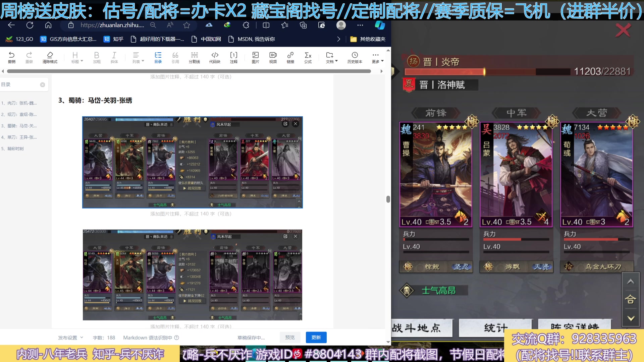Redo with the 重做 button

tap(29, 57)
